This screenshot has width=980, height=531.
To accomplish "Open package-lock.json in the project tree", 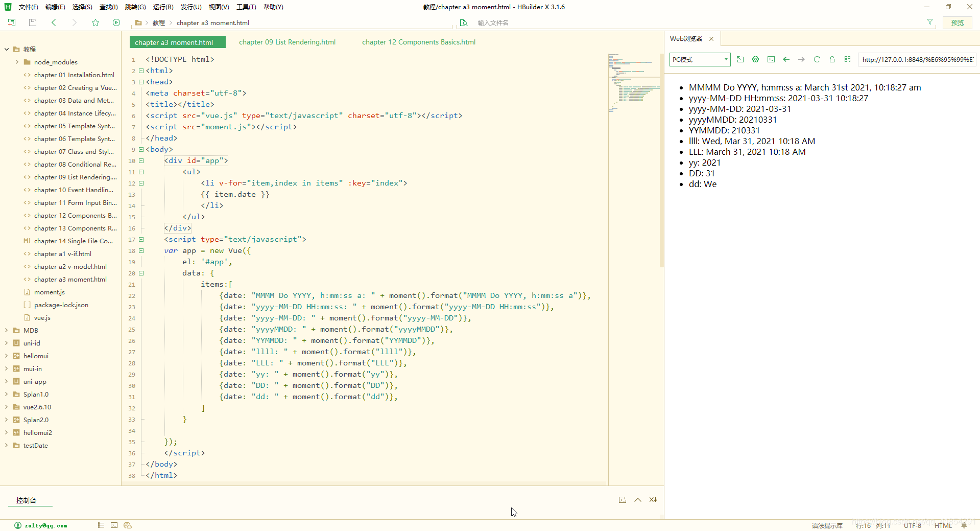I will click(x=61, y=305).
